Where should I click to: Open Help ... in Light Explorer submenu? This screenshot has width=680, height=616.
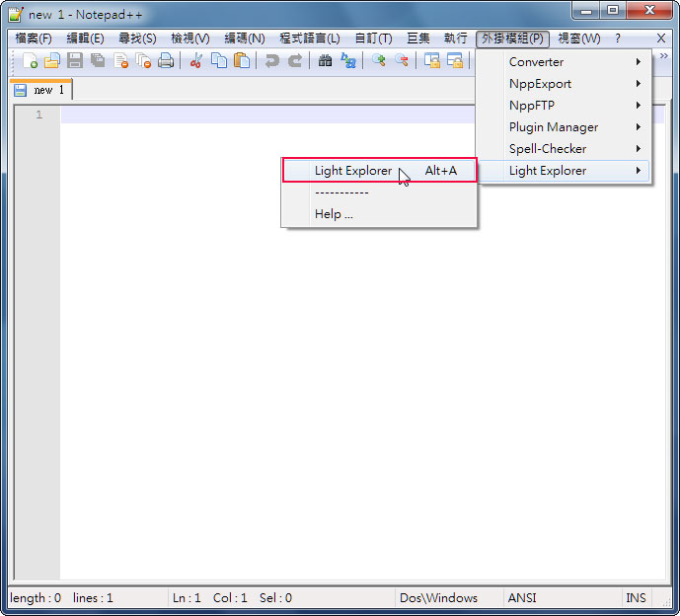[x=379, y=214]
